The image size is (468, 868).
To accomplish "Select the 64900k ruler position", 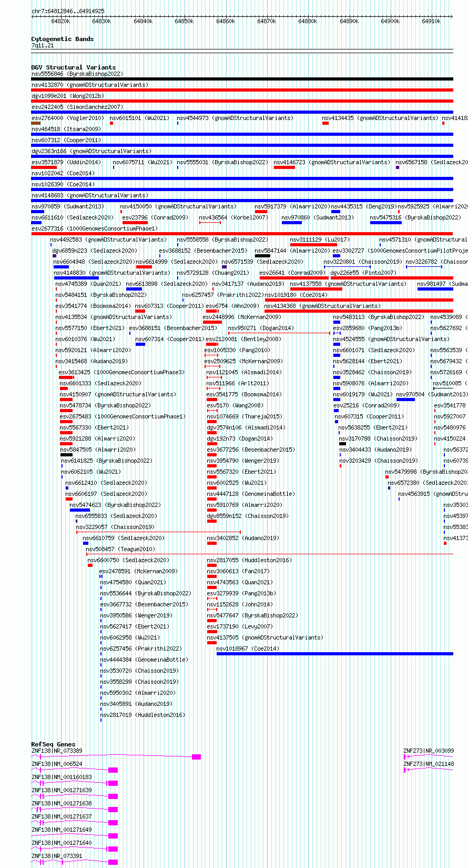I will coord(390,21).
